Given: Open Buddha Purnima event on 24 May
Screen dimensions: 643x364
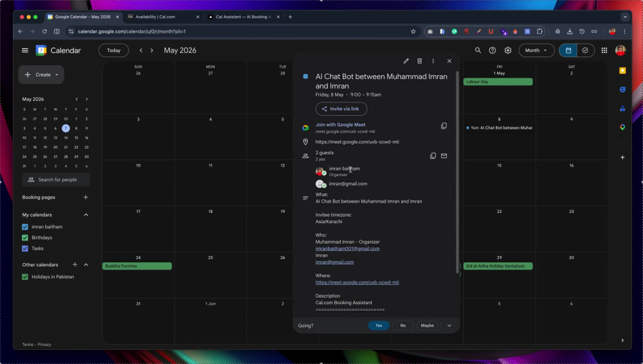Looking at the screenshot, I should 137,266.
